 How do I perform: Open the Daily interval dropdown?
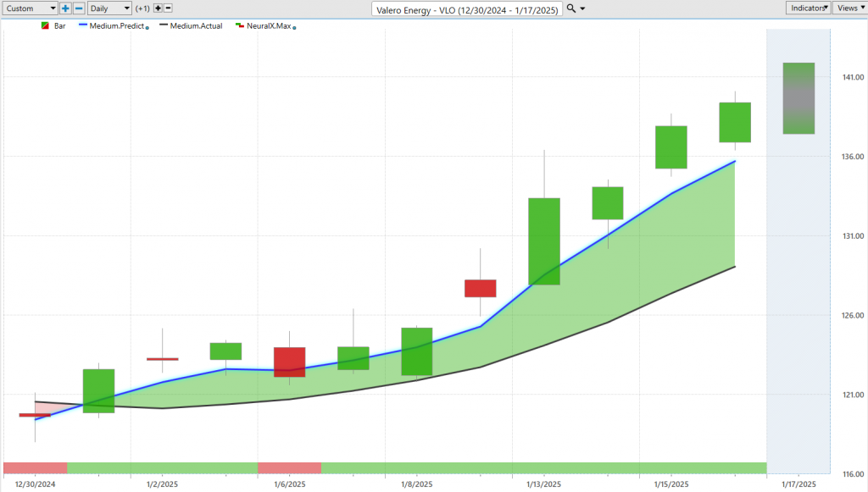point(109,8)
